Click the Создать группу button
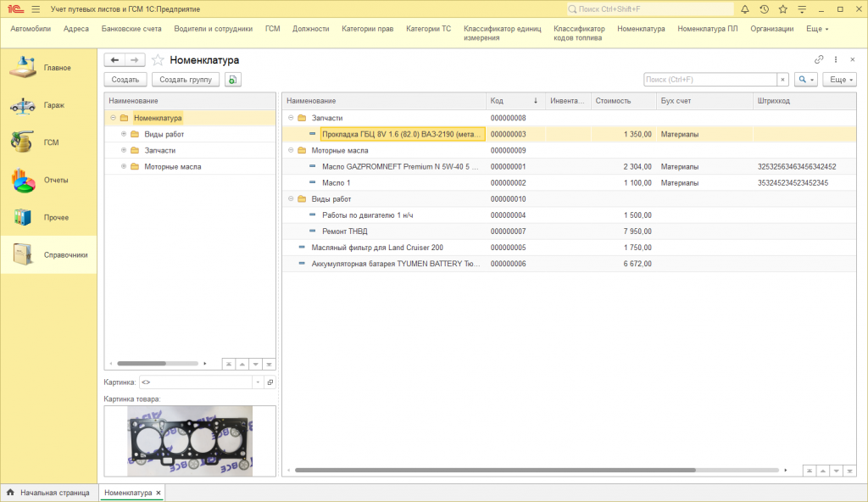The image size is (868, 502). [186, 80]
